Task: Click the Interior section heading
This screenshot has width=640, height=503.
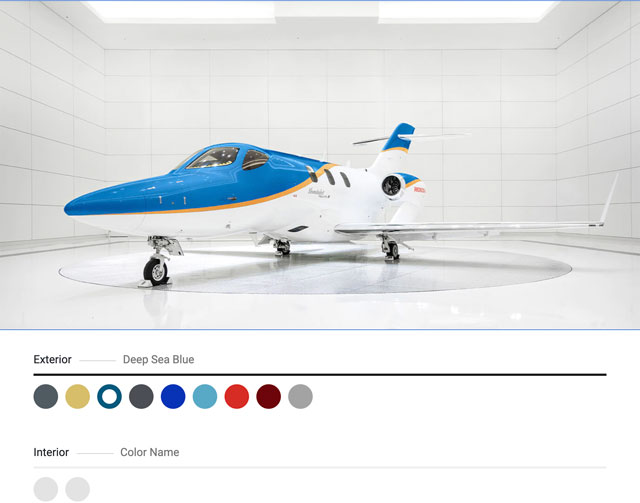Action: click(51, 452)
